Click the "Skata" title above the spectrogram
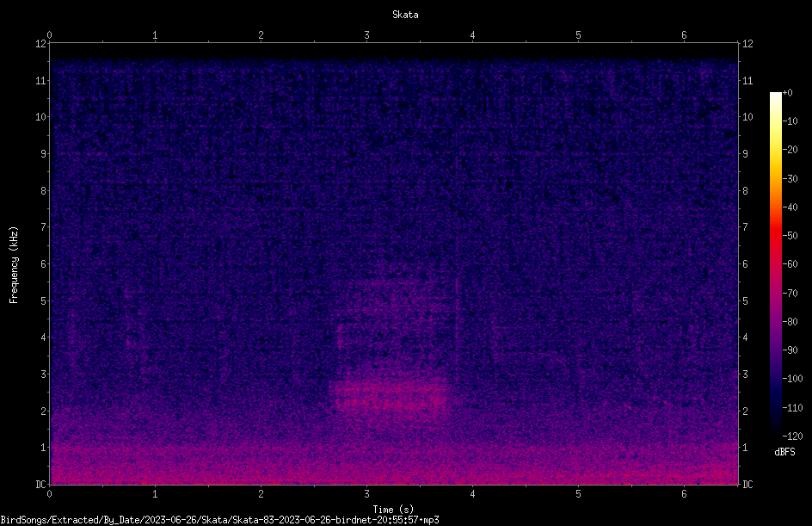 click(x=405, y=15)
